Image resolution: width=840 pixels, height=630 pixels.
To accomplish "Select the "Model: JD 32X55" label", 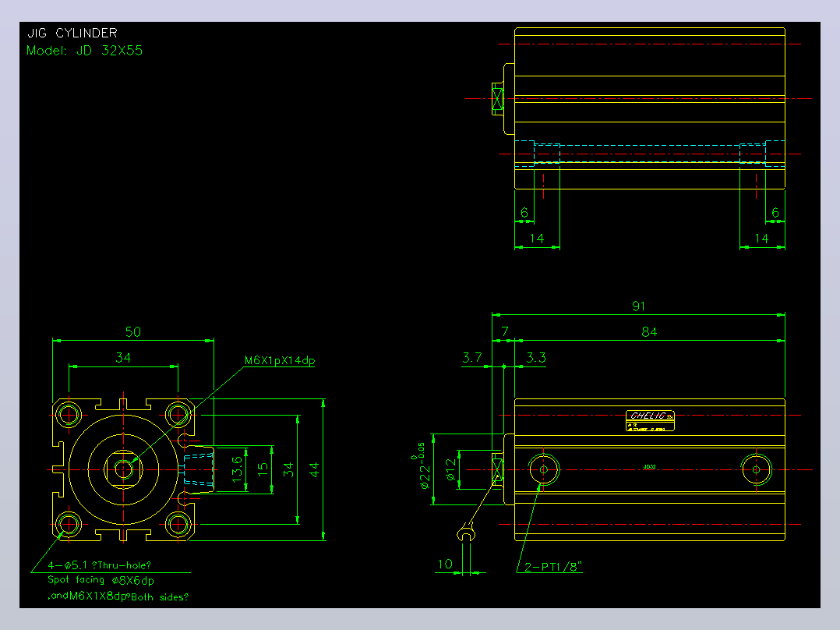I will 85,51.
